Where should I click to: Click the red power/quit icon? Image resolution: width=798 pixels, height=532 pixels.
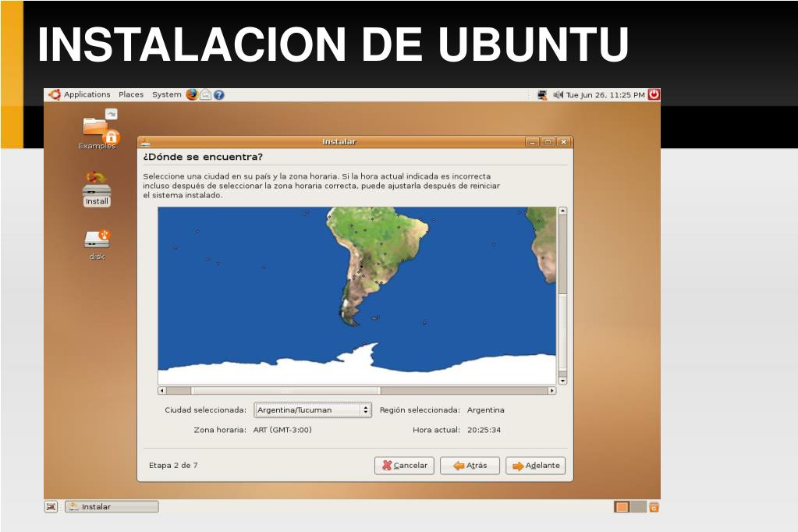(x=654, y=94)
